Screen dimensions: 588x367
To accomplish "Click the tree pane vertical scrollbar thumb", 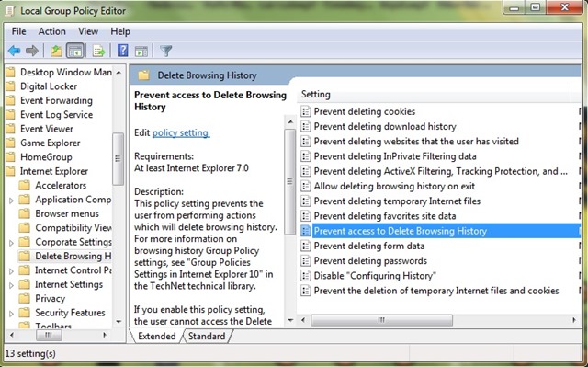I will 119,159.
